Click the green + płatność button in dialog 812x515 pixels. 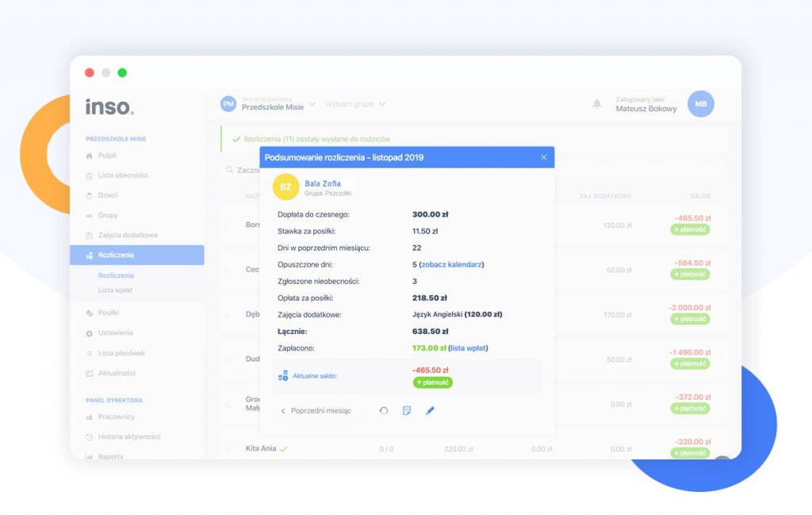pos(432,382)
